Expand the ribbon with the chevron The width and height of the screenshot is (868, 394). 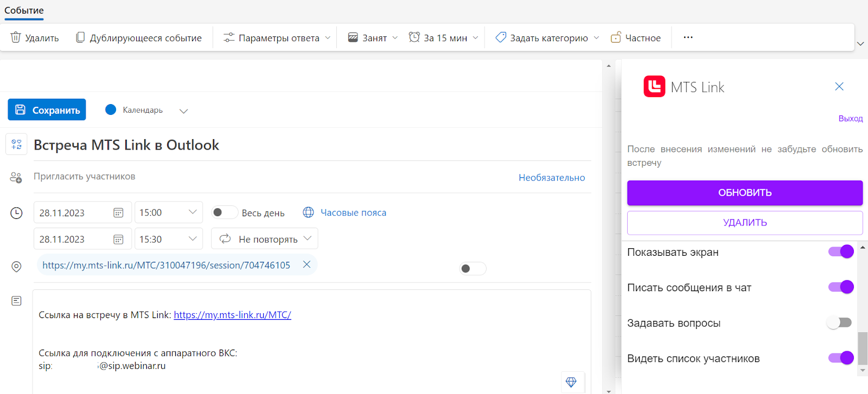coord(860,44)
